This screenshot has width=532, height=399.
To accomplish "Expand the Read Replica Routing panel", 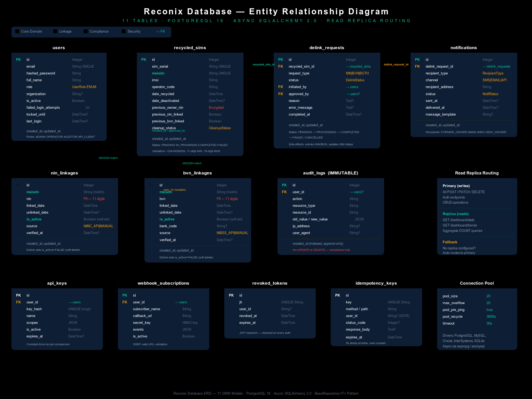I will (x=477, y=173).
